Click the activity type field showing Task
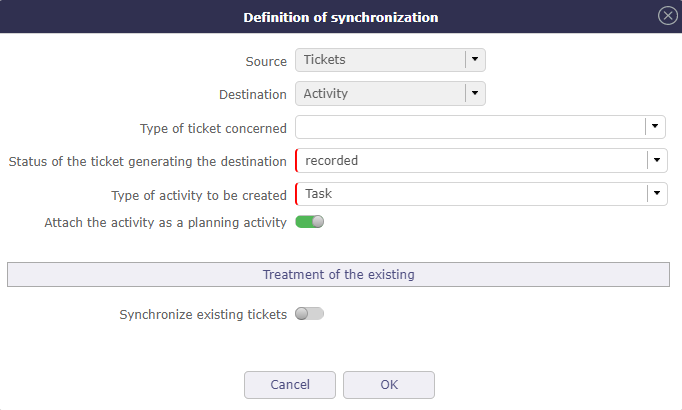682x410 pixels. click(x=470, y=194)
